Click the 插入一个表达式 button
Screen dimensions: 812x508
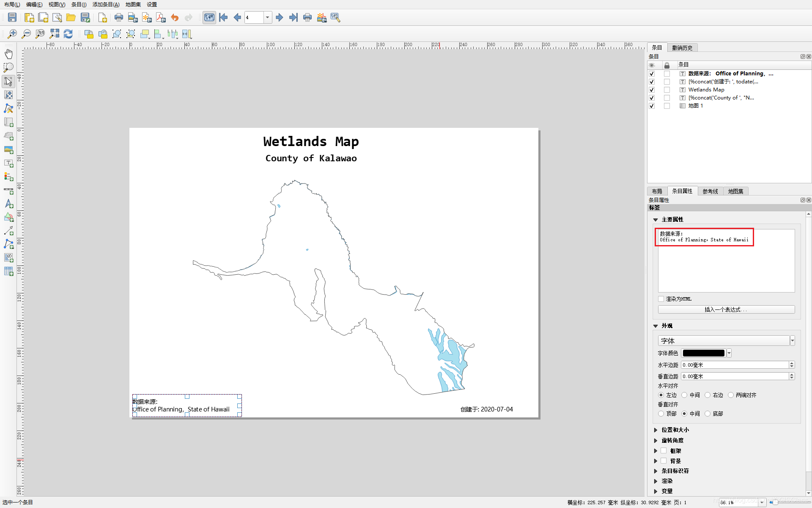click(x=726, y=309)
